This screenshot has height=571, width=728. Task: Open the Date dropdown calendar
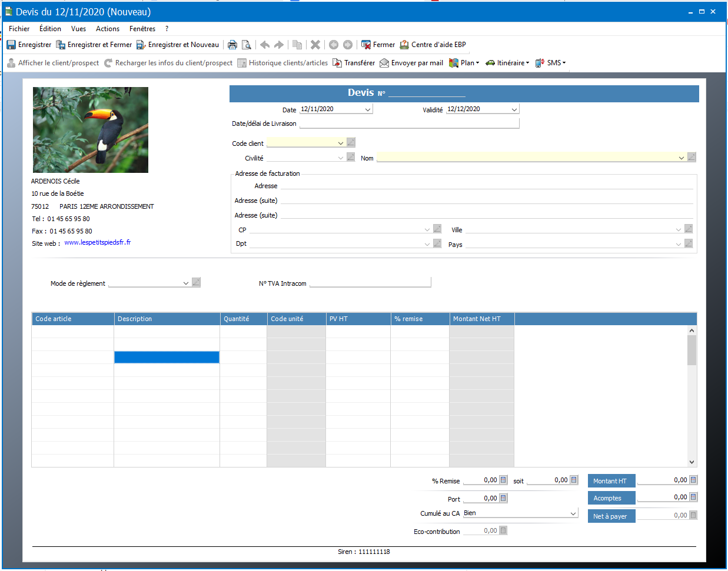(368, 109)
